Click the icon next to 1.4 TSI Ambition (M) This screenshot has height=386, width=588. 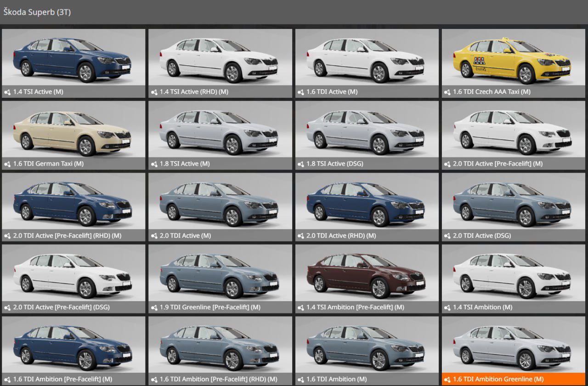click(x=447, y=307)
